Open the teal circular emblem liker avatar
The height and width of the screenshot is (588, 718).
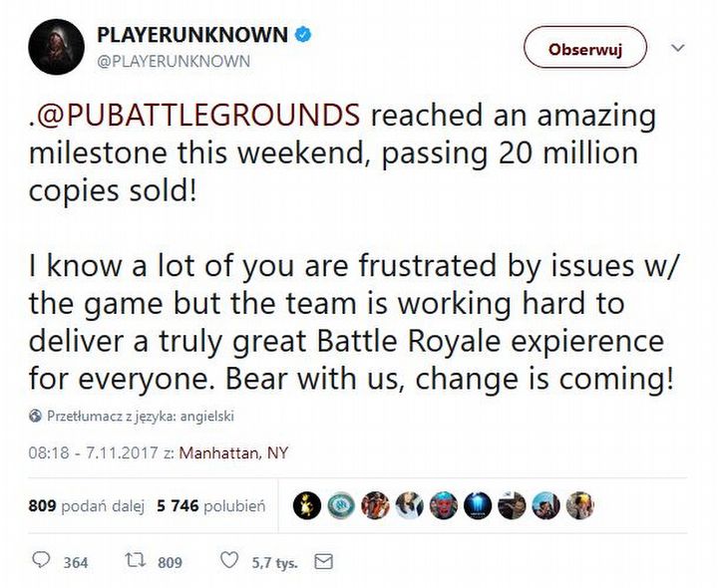click(341, 506)
